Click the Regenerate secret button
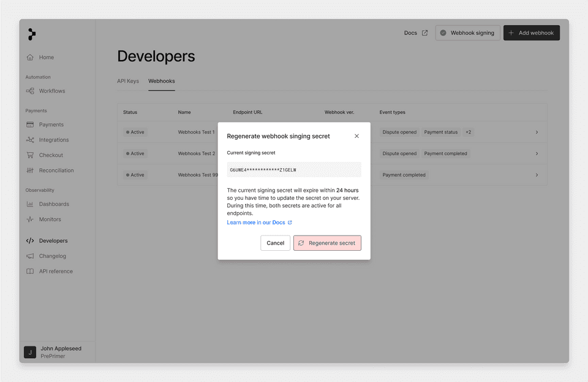 (327, 243)
